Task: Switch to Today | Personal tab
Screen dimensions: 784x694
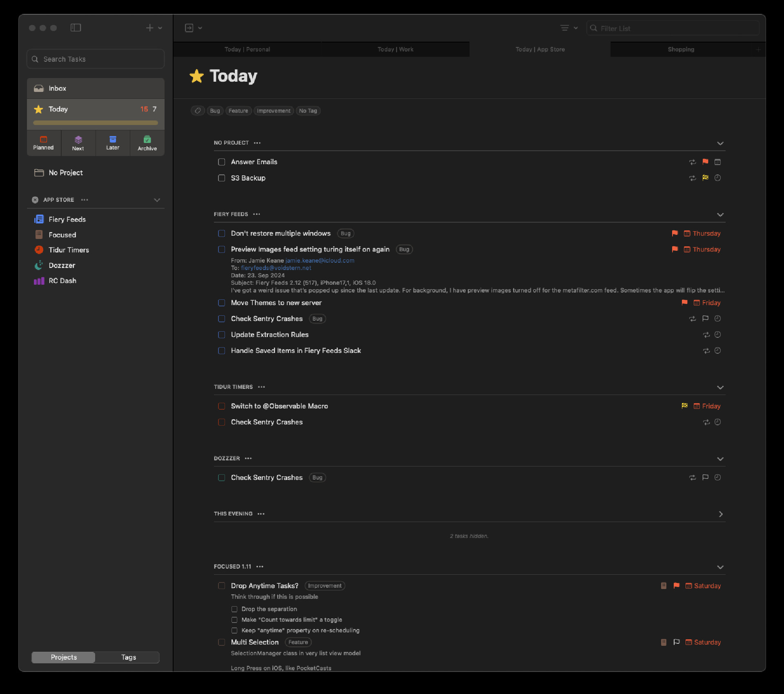Action: [x=247, y=49]
